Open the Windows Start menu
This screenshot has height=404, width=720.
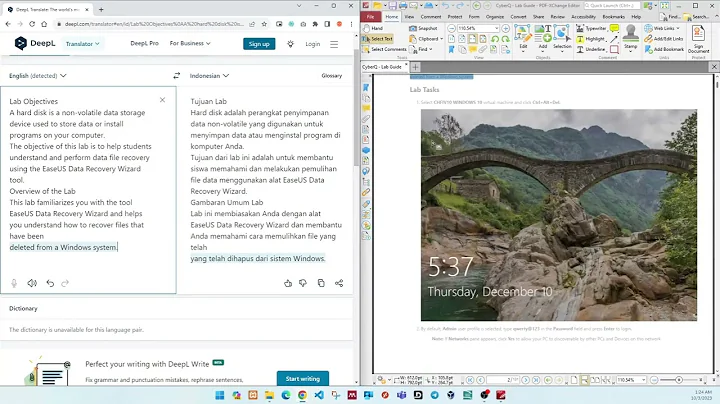(220, 395)
